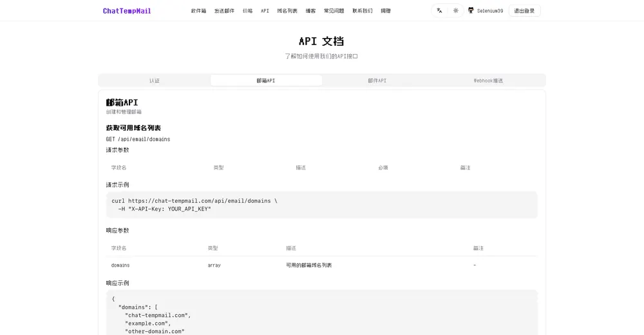Click the curl https://chat-tempmail.com command line
The width and height of the screenshot is (644, 335).
pos(194,201)
